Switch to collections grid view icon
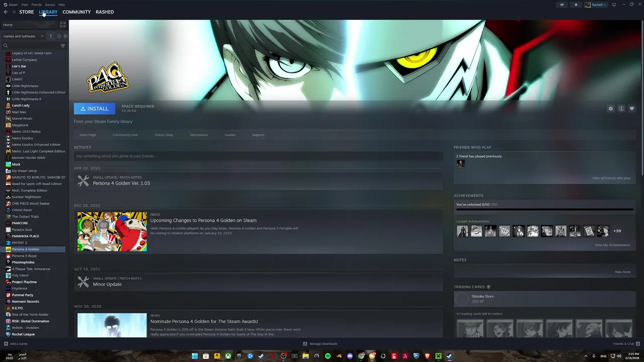Screen dimensions: 644x362 click(63, 24)
